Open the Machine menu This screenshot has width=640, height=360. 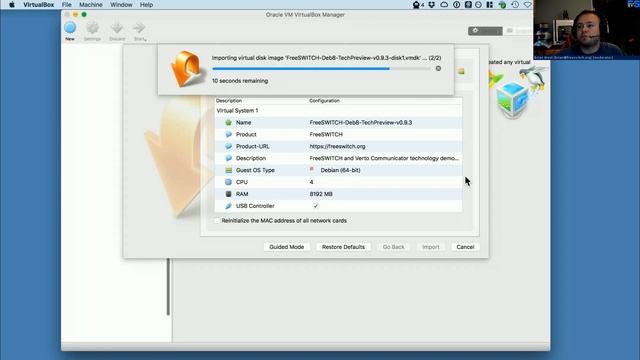91,5
